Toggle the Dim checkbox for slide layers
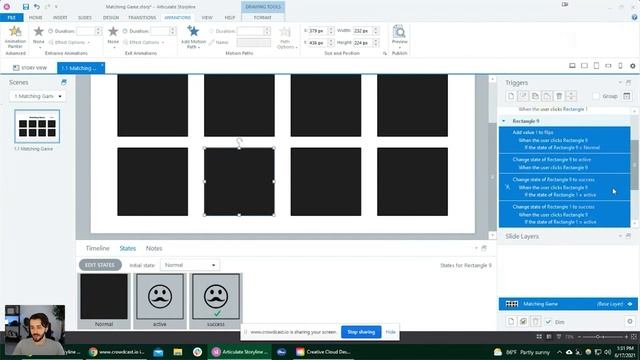 [x=548, y=322]
